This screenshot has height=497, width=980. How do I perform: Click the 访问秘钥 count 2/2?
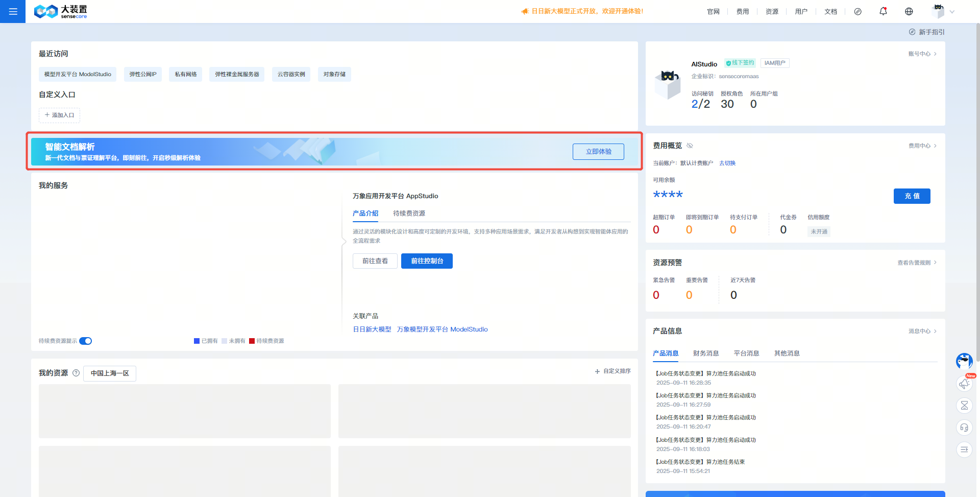[700, 104]
